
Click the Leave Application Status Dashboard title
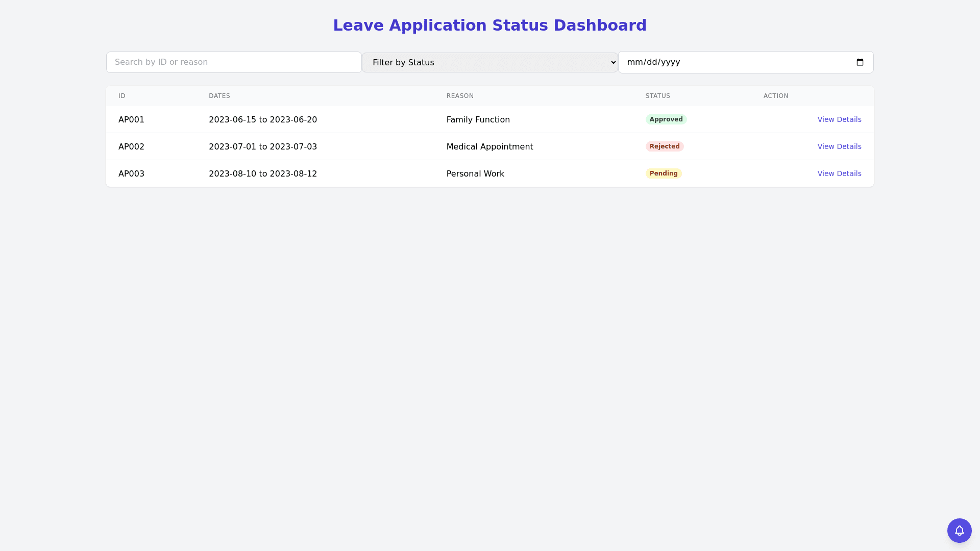pyautogui.click(x=489, y=25)
